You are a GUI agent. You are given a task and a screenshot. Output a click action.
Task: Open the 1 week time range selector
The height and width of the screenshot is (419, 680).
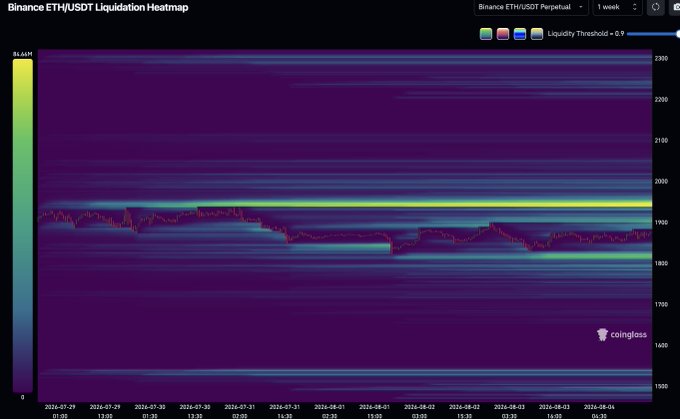coord(617,7)
